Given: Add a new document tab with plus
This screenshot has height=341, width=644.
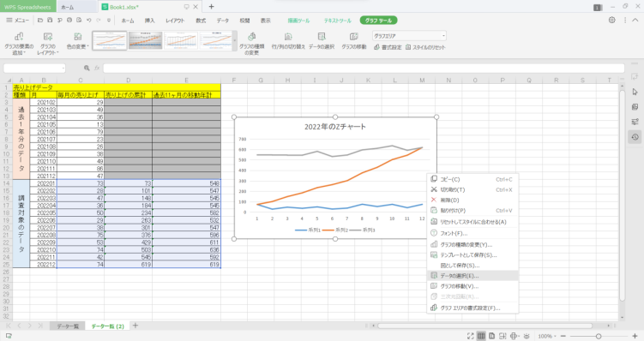Looking at the screenshot, I should point(211,7).
